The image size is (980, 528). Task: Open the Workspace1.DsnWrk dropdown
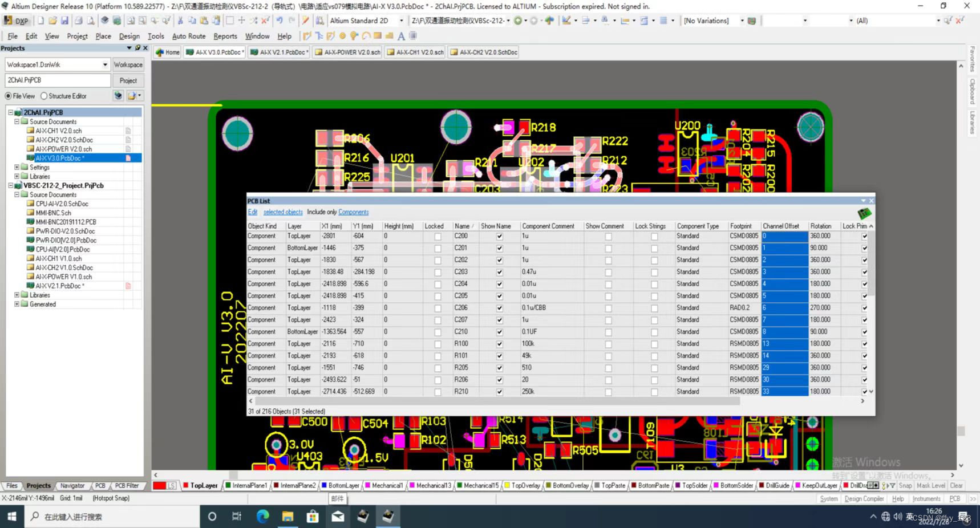[x=105, y=64]
